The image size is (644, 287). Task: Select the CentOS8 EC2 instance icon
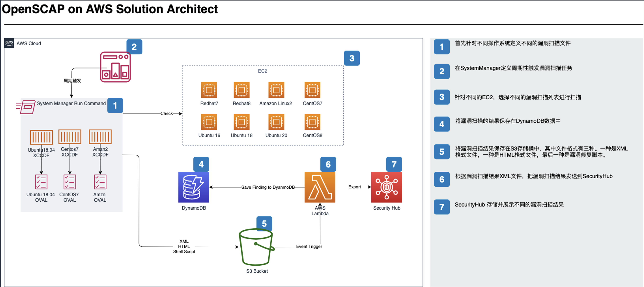tap(313, 122)
